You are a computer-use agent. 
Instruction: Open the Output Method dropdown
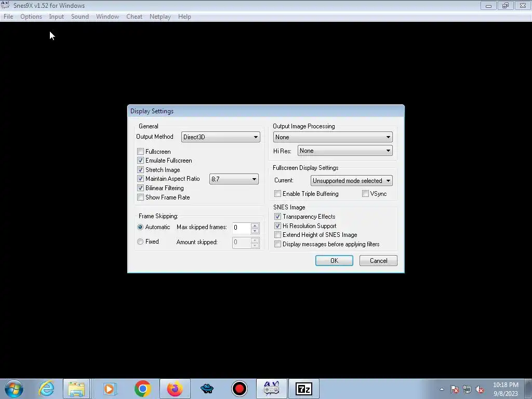(220, 137)
